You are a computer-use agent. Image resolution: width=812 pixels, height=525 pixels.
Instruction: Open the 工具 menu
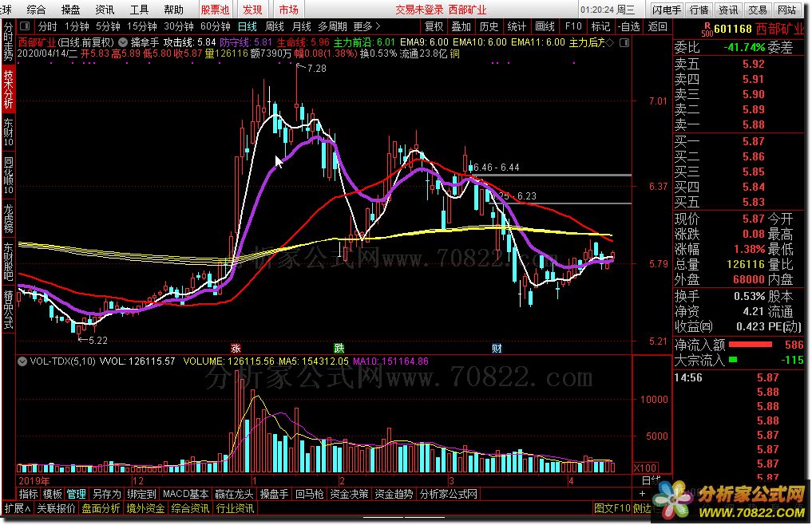click(x=139, y=10)
